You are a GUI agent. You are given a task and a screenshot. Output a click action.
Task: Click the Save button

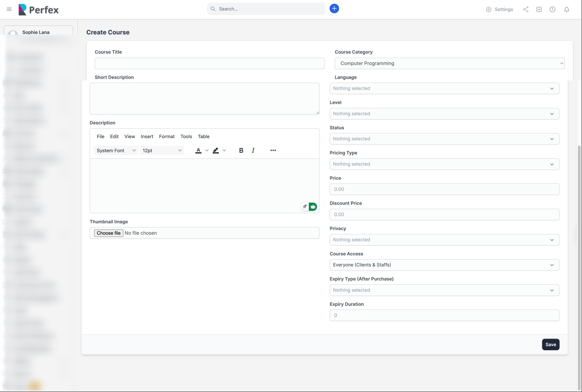pos(550,344)
